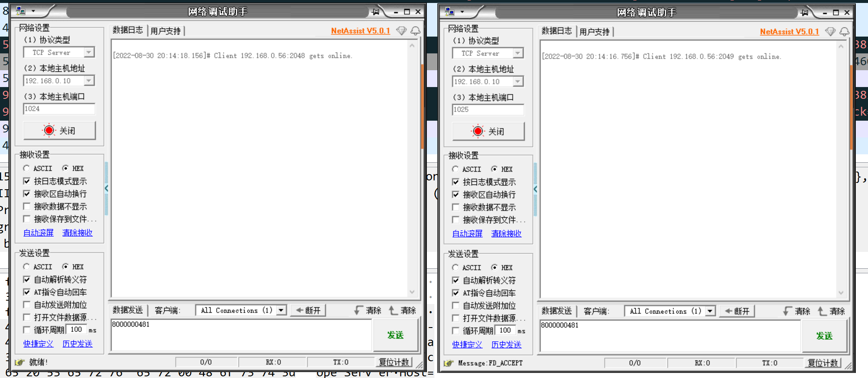Click the log-area clear button in right window

point(831,311)
